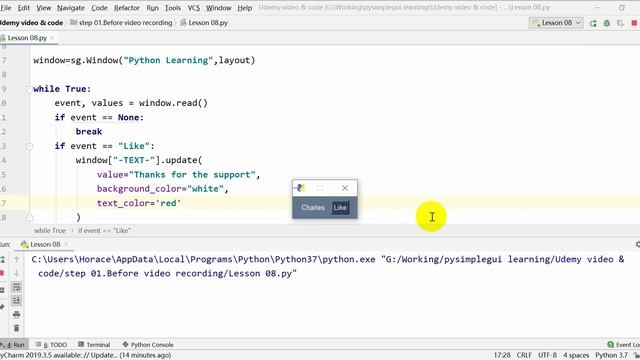This screenshot has height=360, width=640.
Task: Open the TODO tool window
Action: 51,344
